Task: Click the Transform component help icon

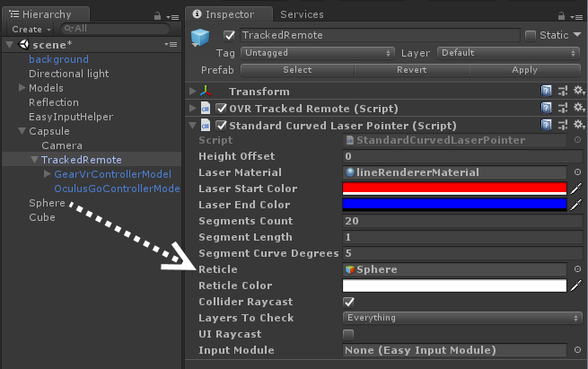Action: point(547,92)
